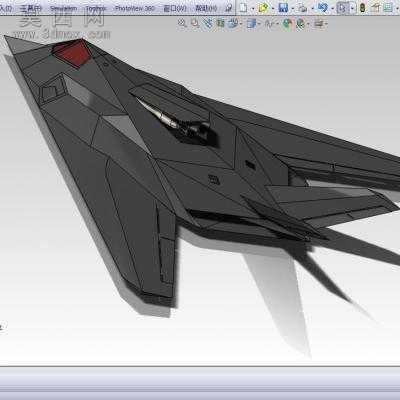Open the 工具(T) menu
The width and height of the screenshot is (400, 400).
tap(31, 8)
